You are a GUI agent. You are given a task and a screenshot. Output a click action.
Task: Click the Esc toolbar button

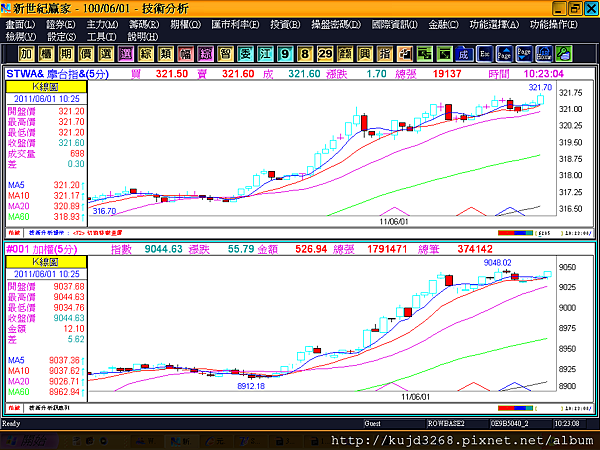click(484, 54)
